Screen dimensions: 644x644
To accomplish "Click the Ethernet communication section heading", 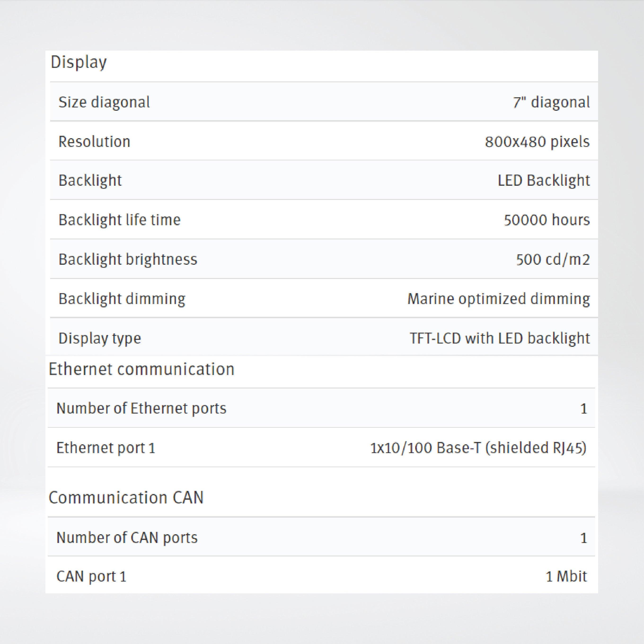I will (x=141, y=369).
